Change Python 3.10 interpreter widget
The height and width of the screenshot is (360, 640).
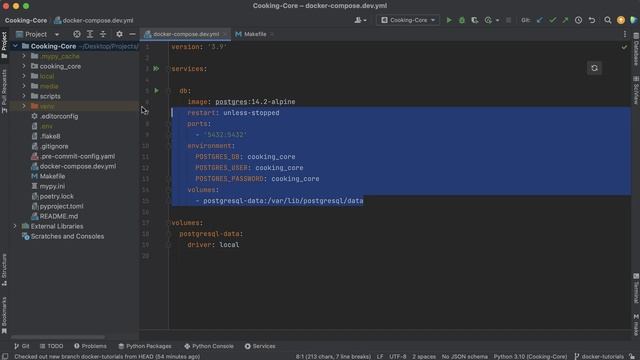pos(530,356)
